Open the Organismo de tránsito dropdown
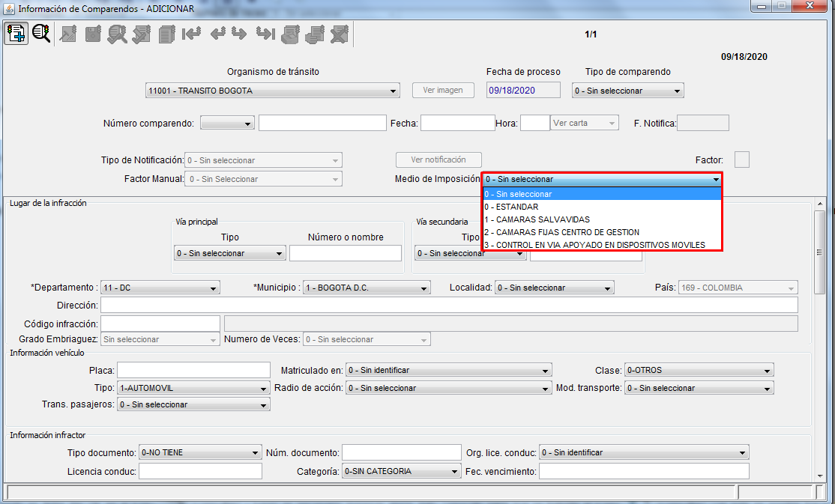The image size is (835, 504). pyautogui.click(x=273, y=91)
